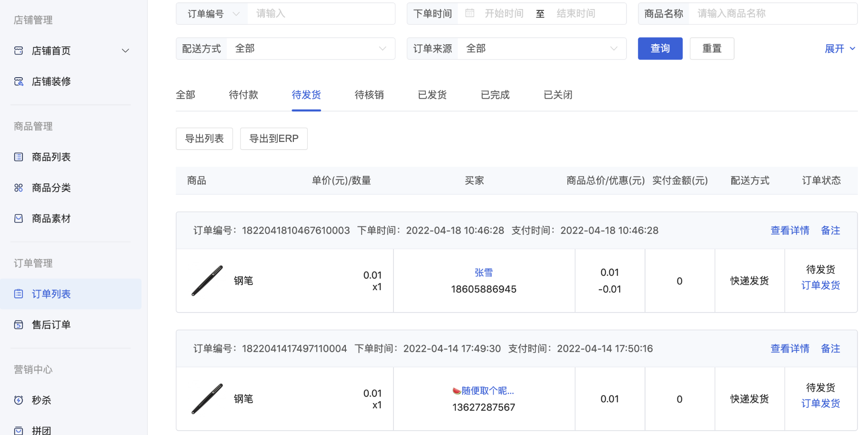Open 查看详情 for order 1822041417497110004

(x=790, y=349)
